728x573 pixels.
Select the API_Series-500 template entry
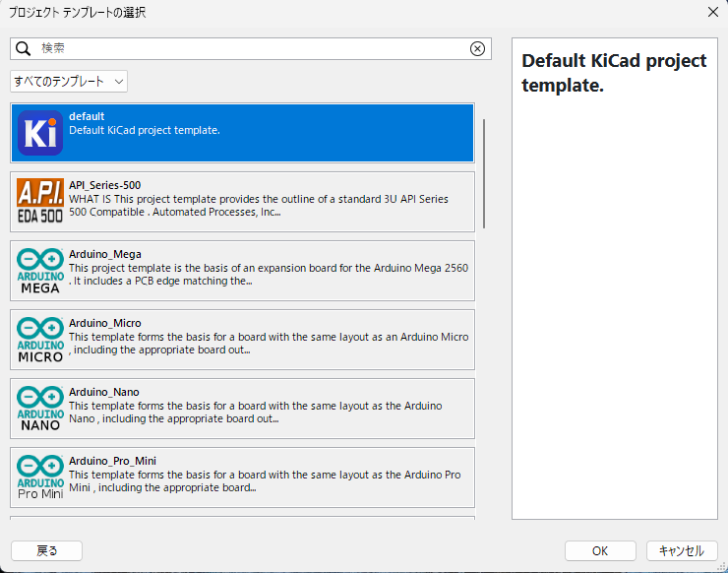(x=242, y=202)
